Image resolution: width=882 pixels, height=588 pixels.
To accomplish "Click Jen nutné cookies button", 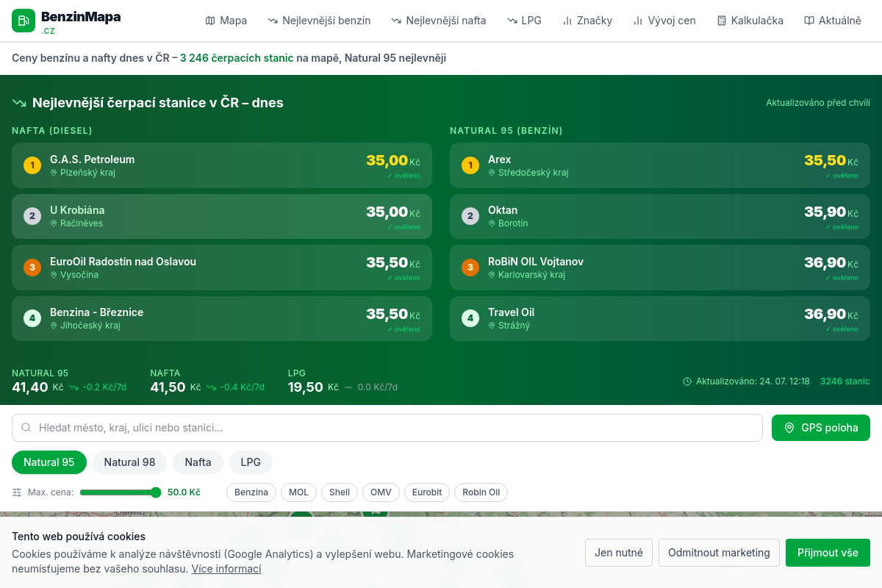I will point(619,553).
